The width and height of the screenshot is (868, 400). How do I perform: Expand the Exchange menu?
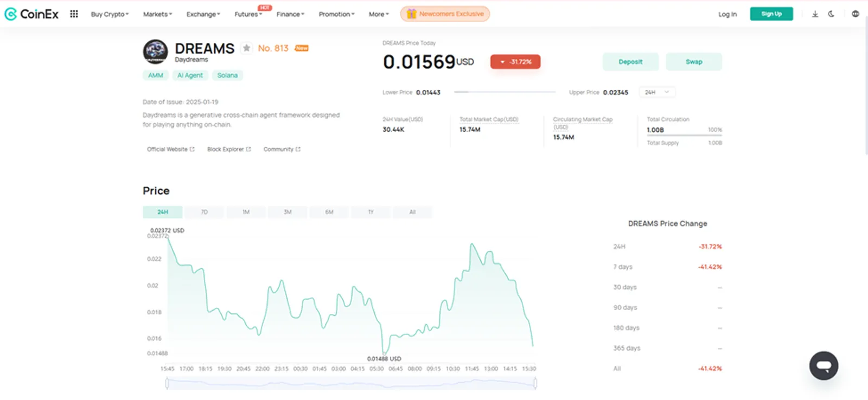[x=203, y=14]
